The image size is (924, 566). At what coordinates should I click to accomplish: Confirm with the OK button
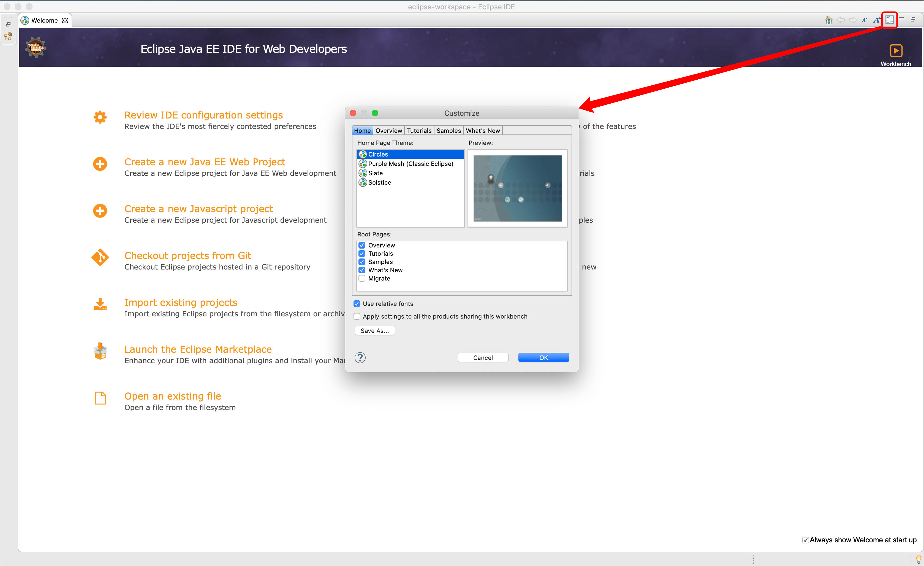[543, 358]
